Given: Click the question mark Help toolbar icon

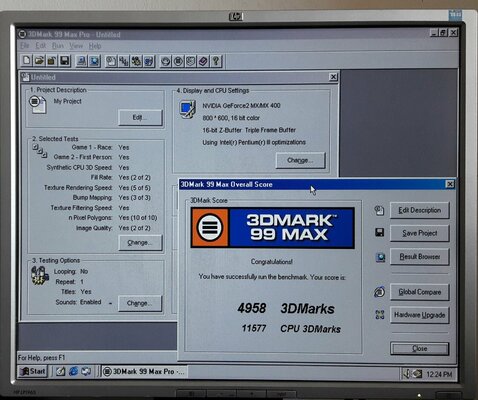Looking at the screenshot, I should click(216, 61).
